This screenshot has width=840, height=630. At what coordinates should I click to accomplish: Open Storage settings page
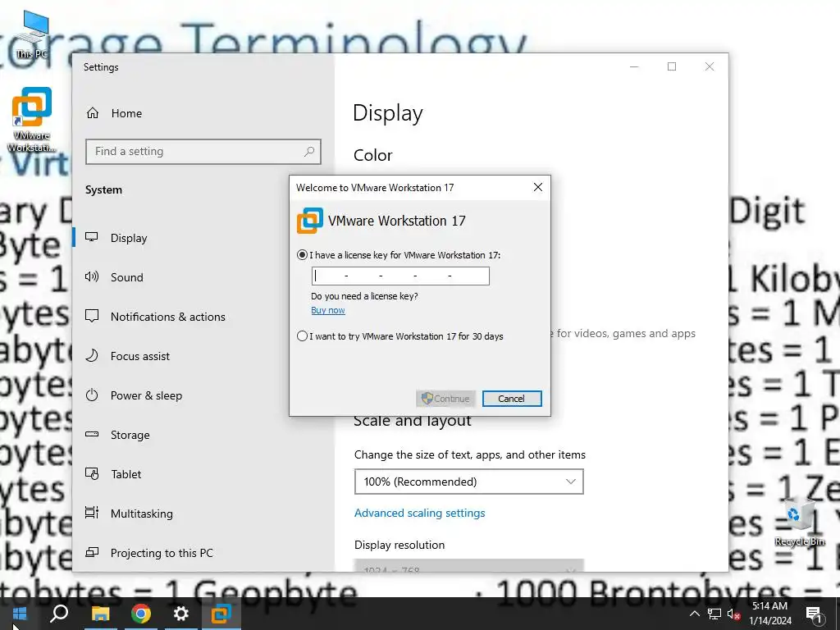point(130,435)
